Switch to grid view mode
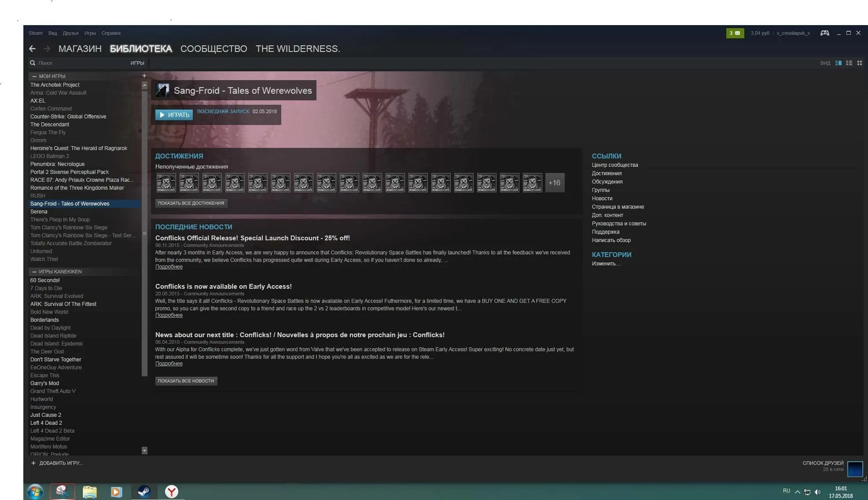868x500 pixels. click(x=859, y=63)
